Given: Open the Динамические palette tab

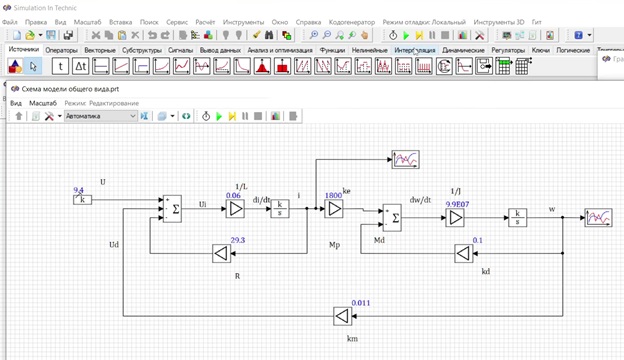Looking at the screenshot, I should tap(463, 50).
